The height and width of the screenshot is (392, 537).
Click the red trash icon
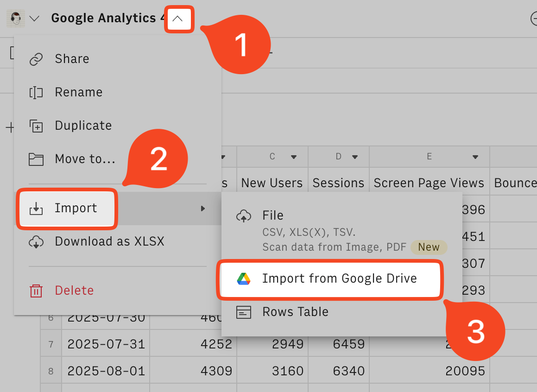(36, 291)
